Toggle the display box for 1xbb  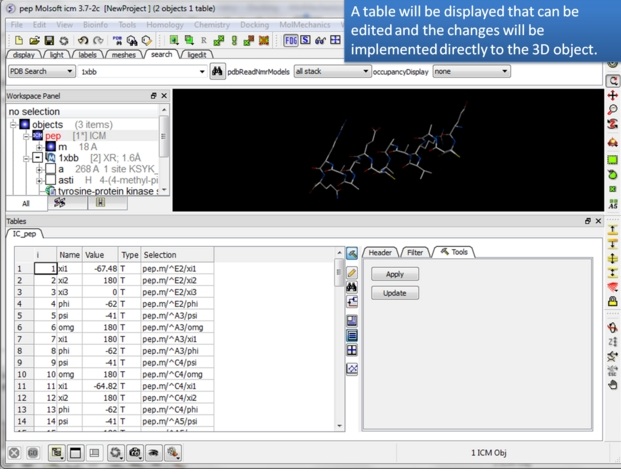coord(38,158)
